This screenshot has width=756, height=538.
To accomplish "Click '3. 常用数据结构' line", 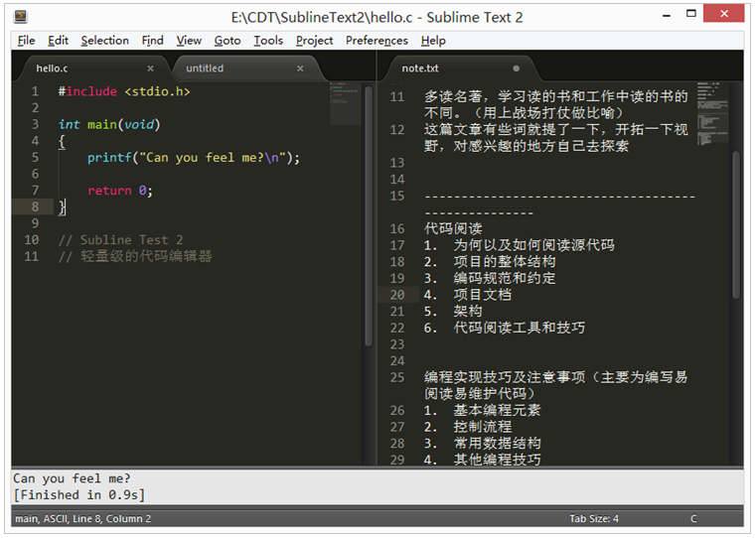I will tap(482, 443).
